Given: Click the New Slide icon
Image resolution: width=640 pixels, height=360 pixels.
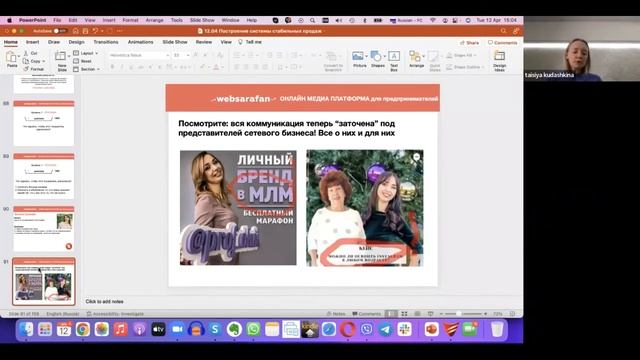Looking at the screenshot, I should click(x=60, y=57).
